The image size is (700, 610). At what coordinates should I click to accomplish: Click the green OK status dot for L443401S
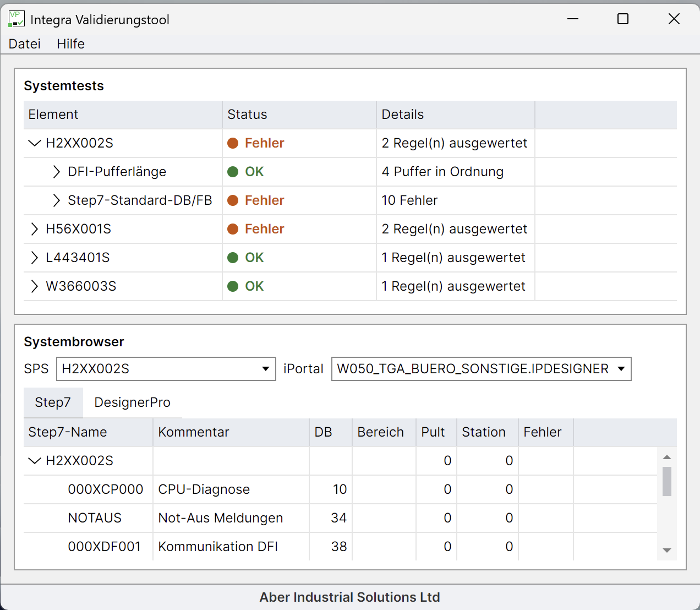(233, 258)
